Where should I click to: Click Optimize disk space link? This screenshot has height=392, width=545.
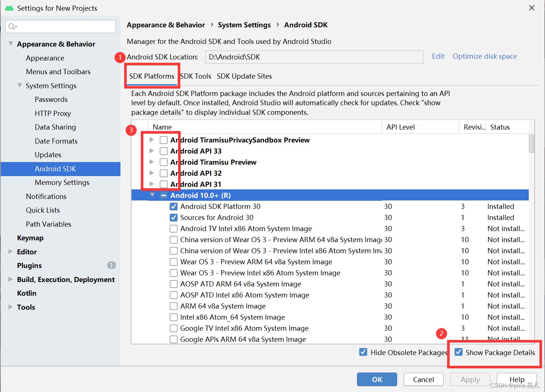pyautogui.click(x=485, y=56)
